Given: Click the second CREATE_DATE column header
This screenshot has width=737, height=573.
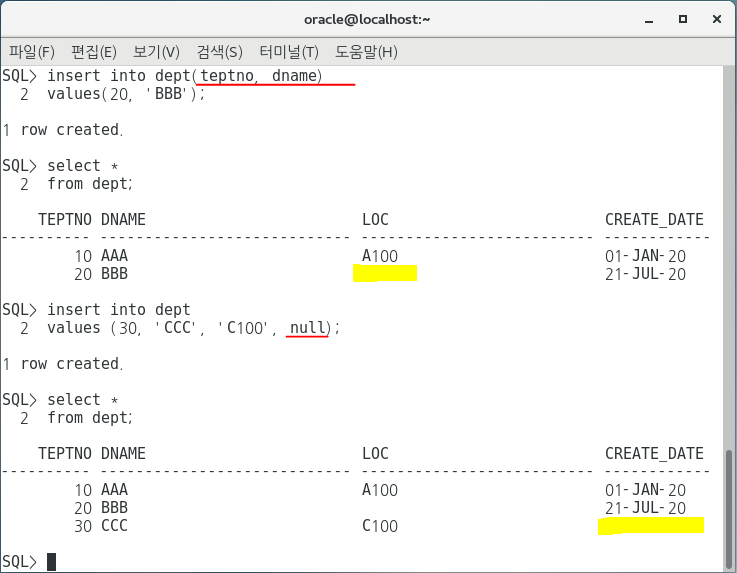Looking at the screenshot, I should click(x=654, y=454).
